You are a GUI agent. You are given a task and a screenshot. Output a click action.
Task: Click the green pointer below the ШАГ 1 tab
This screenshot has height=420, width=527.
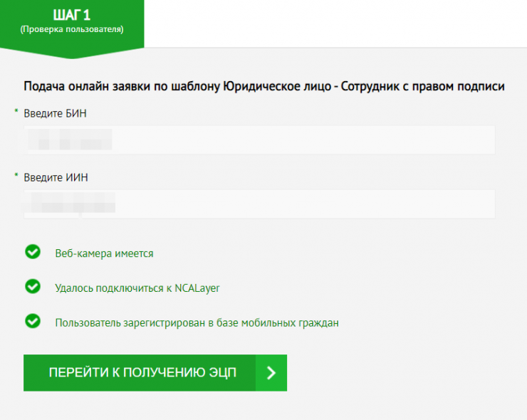tap(71, 53)
